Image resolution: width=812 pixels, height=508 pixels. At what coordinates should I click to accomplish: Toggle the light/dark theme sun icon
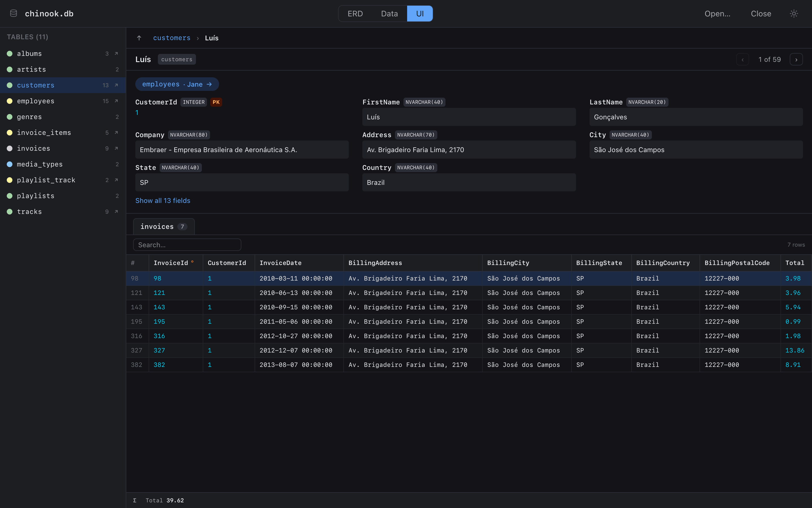[794, 14]
